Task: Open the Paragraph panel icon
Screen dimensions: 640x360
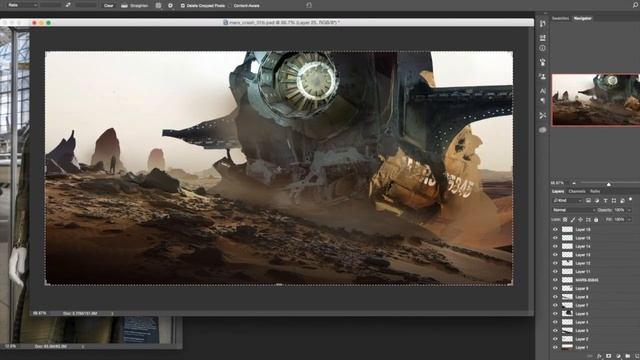Action: pos(542,100)
